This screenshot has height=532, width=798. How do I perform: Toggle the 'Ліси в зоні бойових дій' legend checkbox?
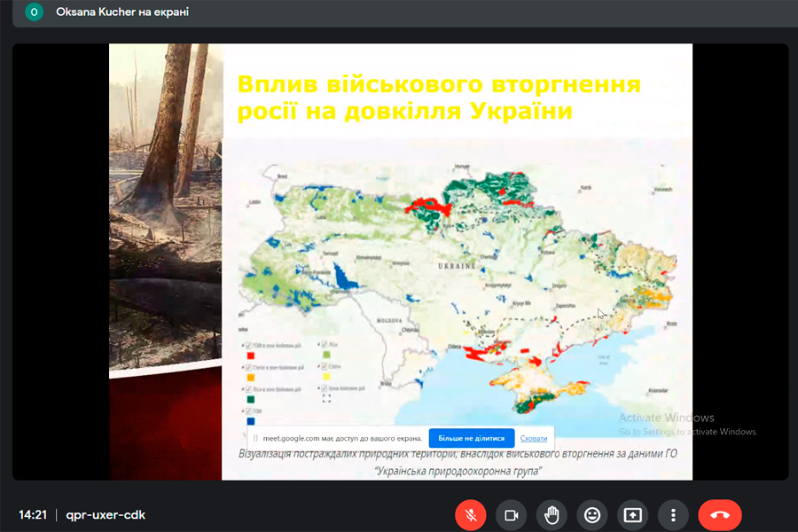point(248,389)
